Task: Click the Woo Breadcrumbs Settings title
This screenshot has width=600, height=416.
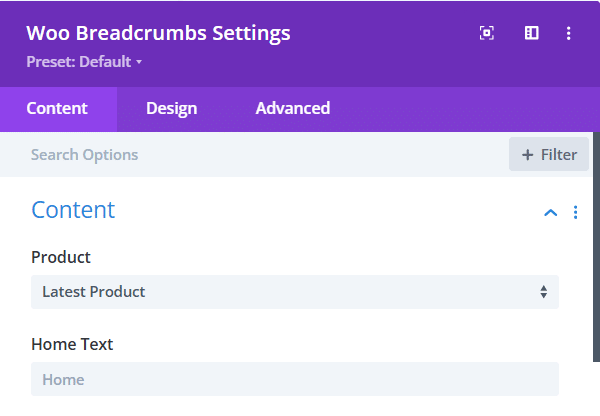Action: coord(158,33)
